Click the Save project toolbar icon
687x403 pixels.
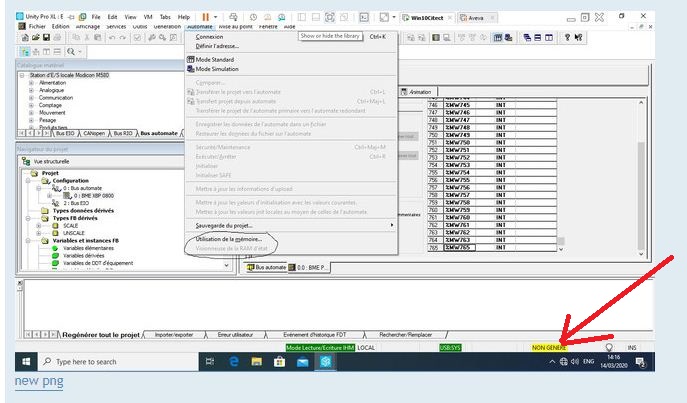pos(45,38)
